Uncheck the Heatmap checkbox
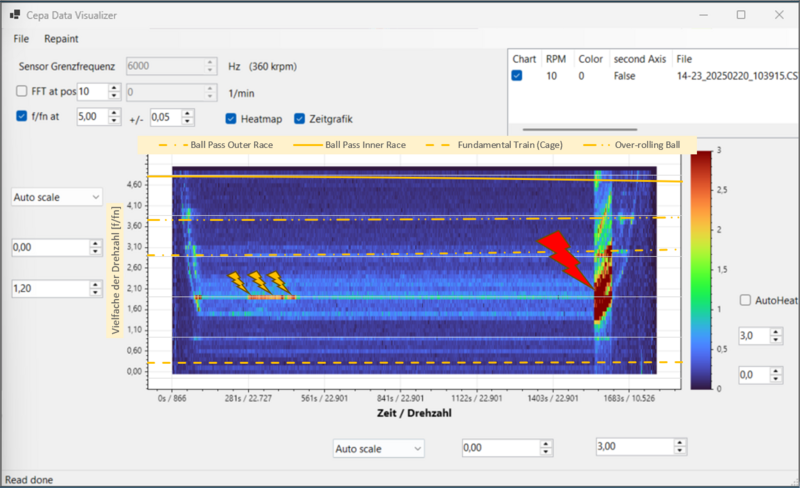This screenshot has height=488, width=800. (231, 118)
